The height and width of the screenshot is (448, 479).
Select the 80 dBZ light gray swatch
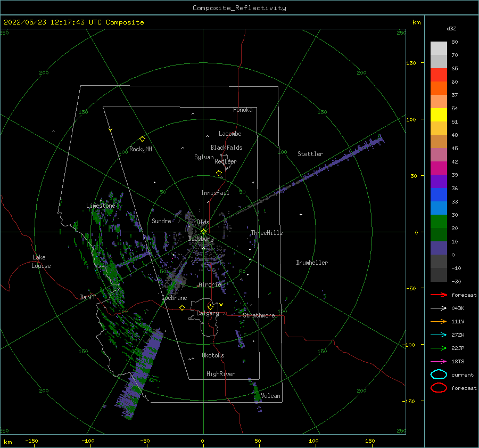click(439, 48)
